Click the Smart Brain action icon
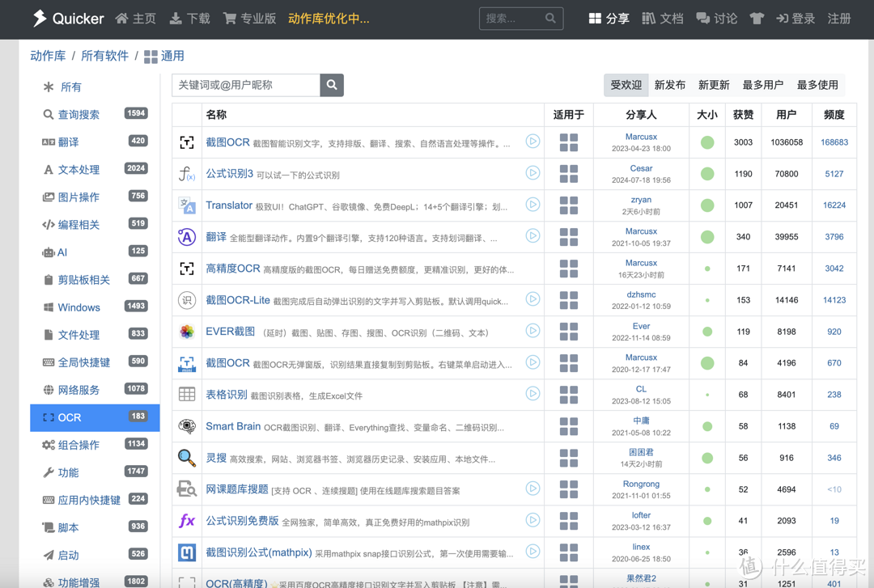This screenshot has height=588, width=874. tap(187, 426)
